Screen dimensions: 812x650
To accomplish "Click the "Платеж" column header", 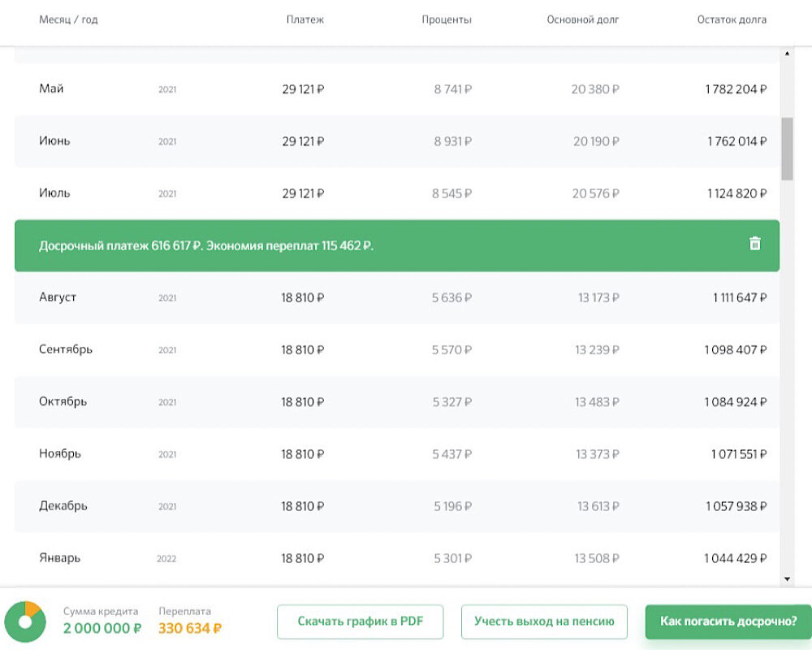I will (x=304, y=19).
